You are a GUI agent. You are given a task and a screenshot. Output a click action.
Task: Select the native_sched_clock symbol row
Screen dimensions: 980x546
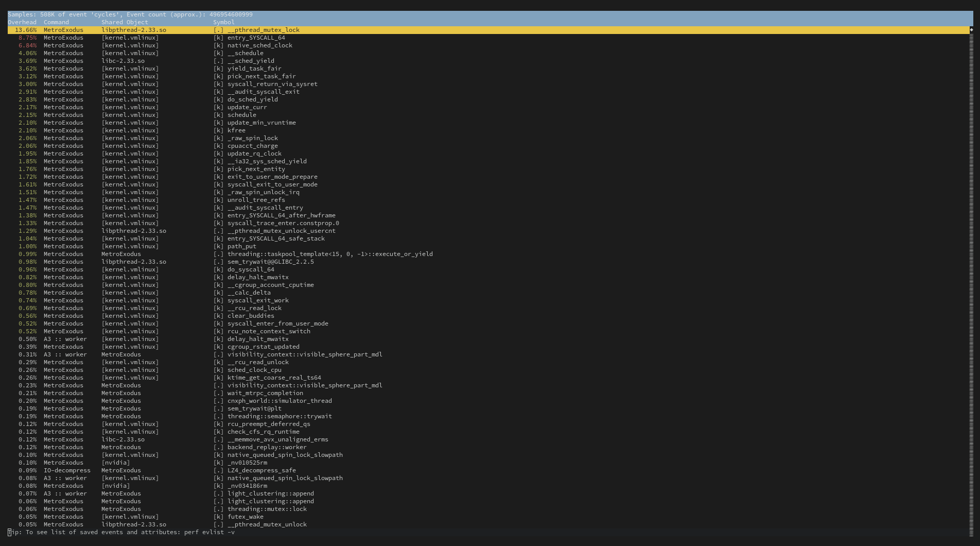tap(259, 45)
